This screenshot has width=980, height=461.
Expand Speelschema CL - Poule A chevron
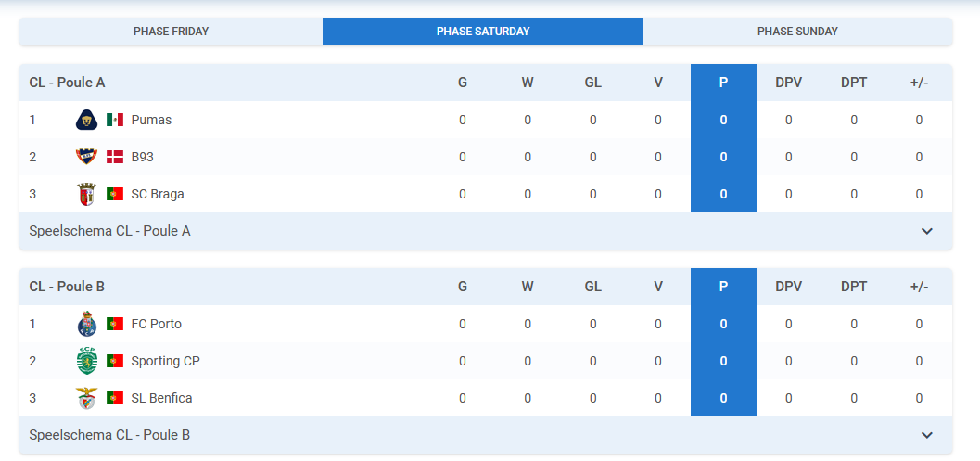[927, 231]
